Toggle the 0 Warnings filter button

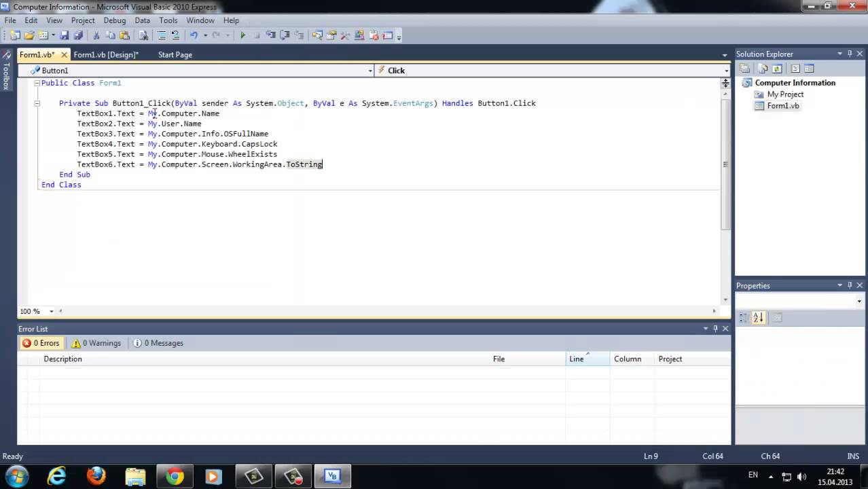tap(96, 343)
